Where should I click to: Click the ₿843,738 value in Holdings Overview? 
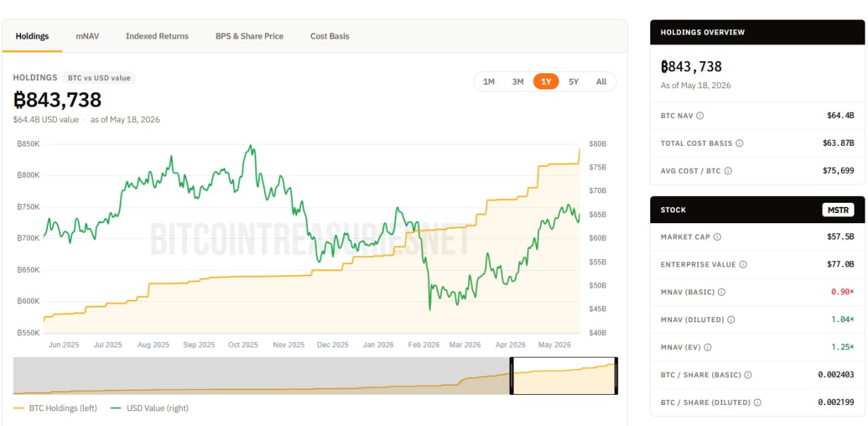coord(691,66)
